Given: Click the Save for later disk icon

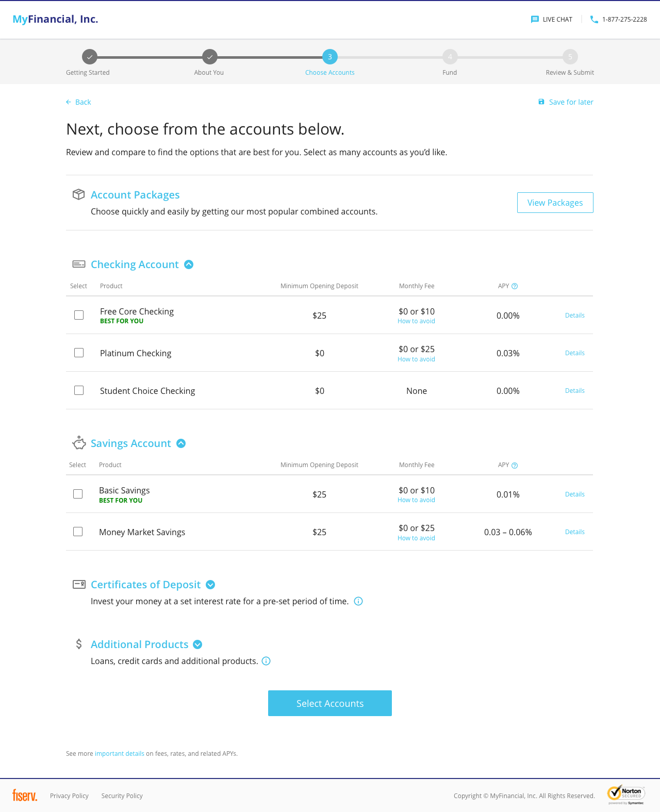Looking at the screenshot, I should pyautogui.click(x=541, y=102).
